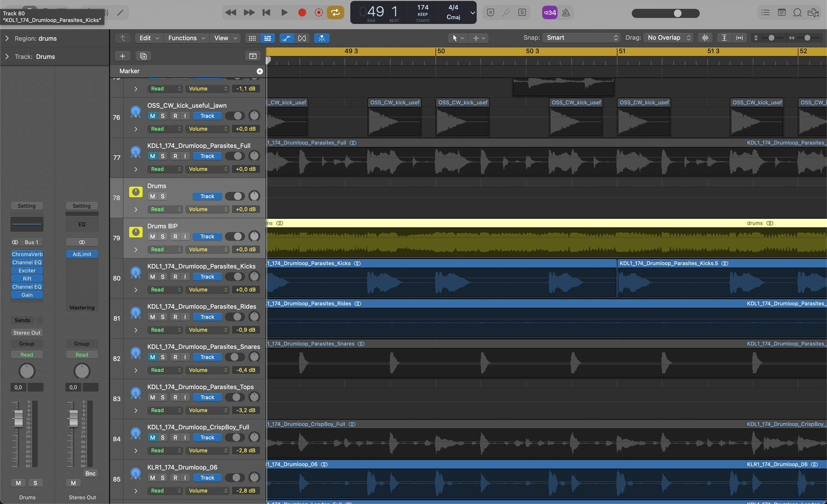Viewport: 827px width, 504px height.
Task: Open the Functions menu
Action: [x=186, y=38]
